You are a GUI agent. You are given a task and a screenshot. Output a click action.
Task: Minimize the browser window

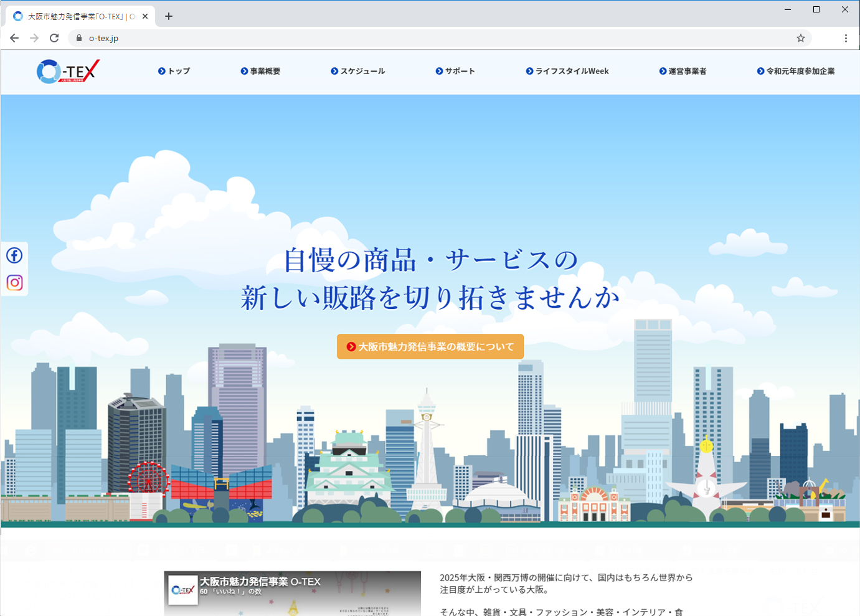tap(788, 9)
